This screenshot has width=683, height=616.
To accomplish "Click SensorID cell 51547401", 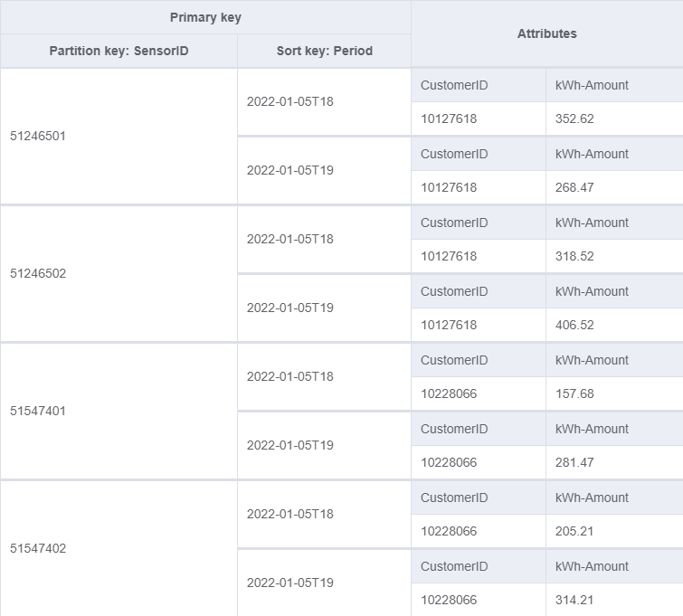I will coord(38,411).
